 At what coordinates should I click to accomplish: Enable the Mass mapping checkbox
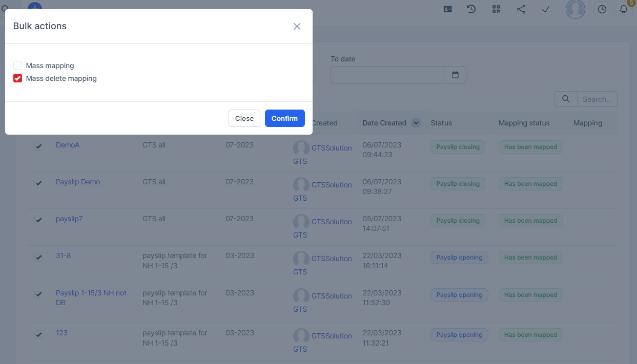click(x=18, y=66)
